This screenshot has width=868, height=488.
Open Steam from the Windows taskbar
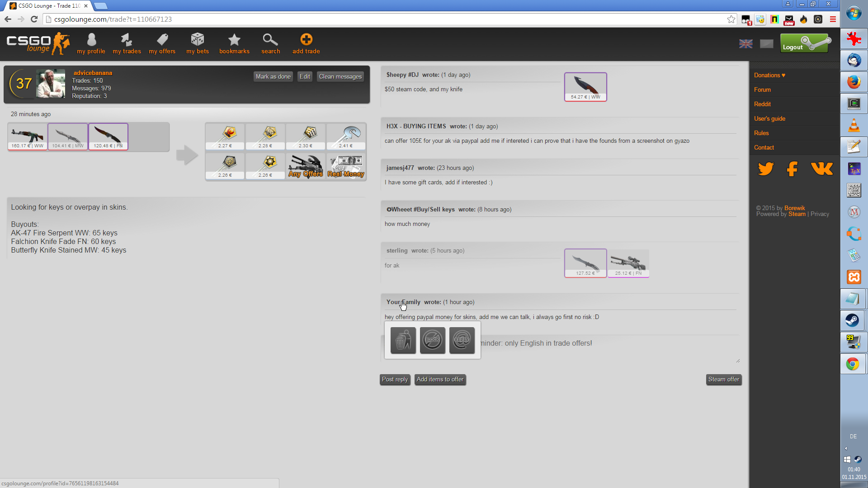[x=853, y=320]
